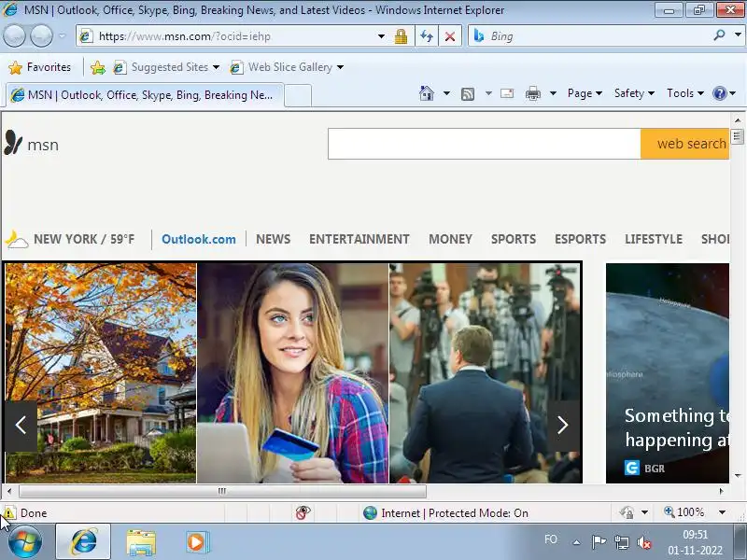747x560 pixels.
Task: Show next carousel slide
Action: coord(563,426)
